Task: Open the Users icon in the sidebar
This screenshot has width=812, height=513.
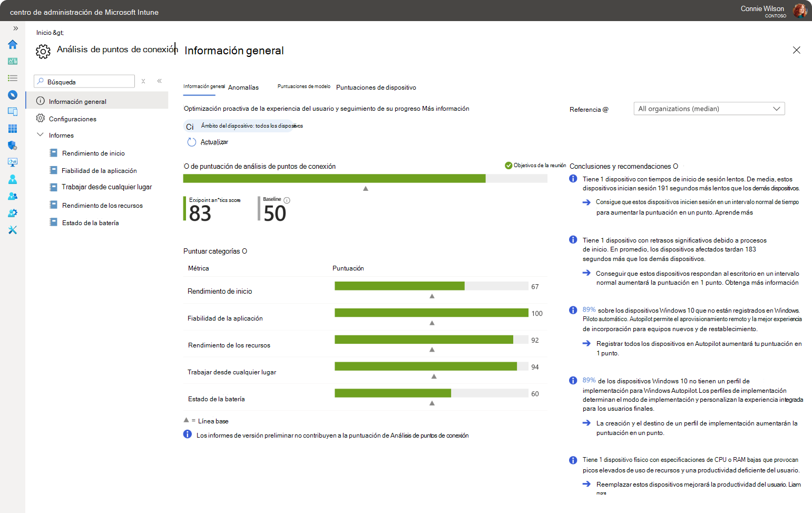Action: coord(13,179)
